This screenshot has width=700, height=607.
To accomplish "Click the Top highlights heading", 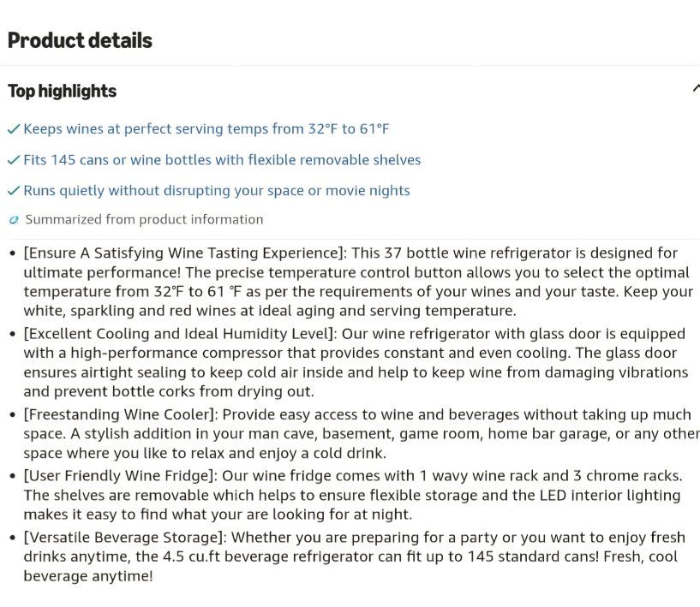I will pos(62,91).
